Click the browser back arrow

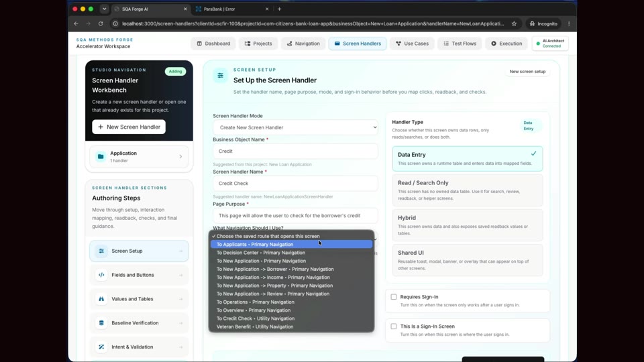tap(76, 24)
